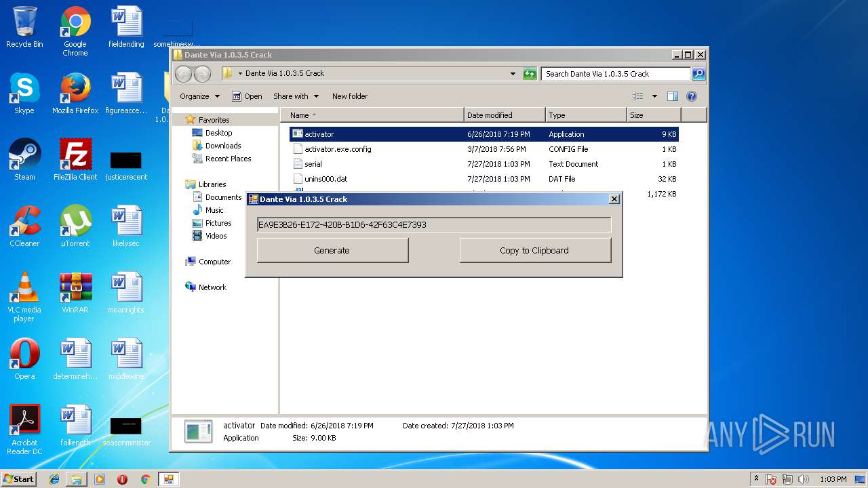Click New folder in toolbar

pyautogui.click(x=350, y=96)
